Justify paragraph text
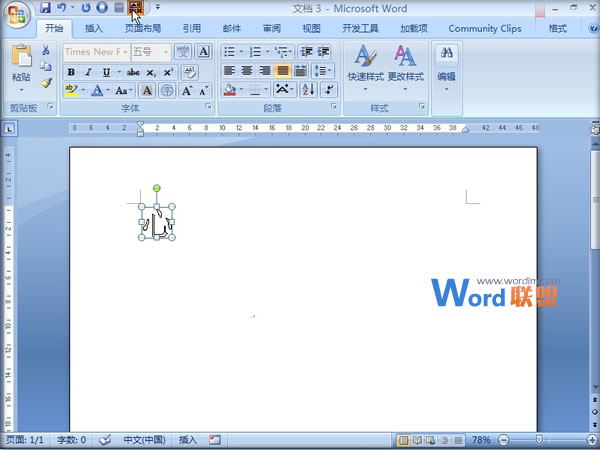 click(x=282, y=71)
